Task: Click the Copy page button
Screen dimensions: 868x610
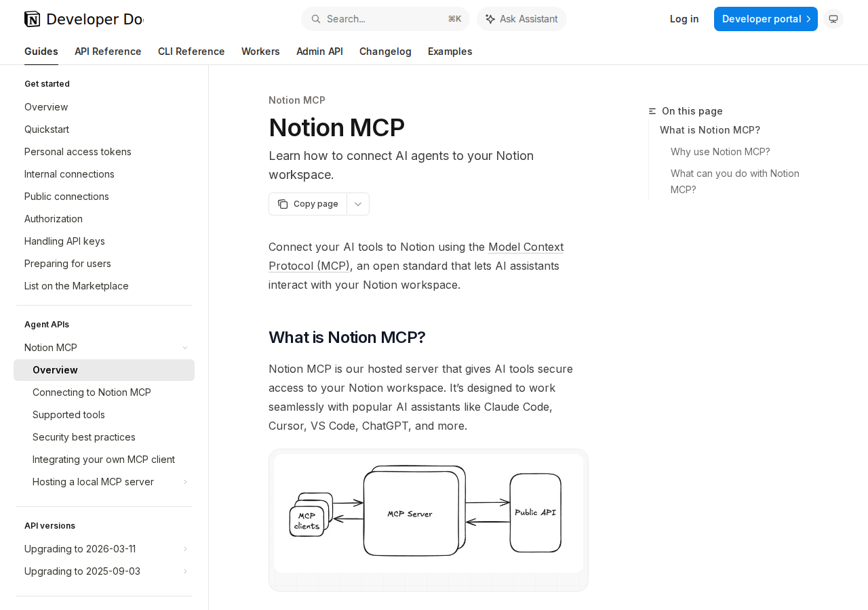Action: (308, 204)
